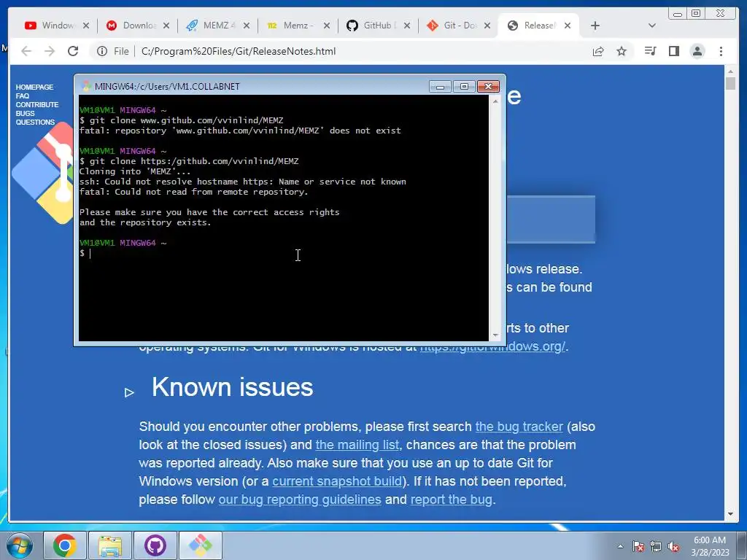Focus the address bar with ReleaseNotes.html

239,52
